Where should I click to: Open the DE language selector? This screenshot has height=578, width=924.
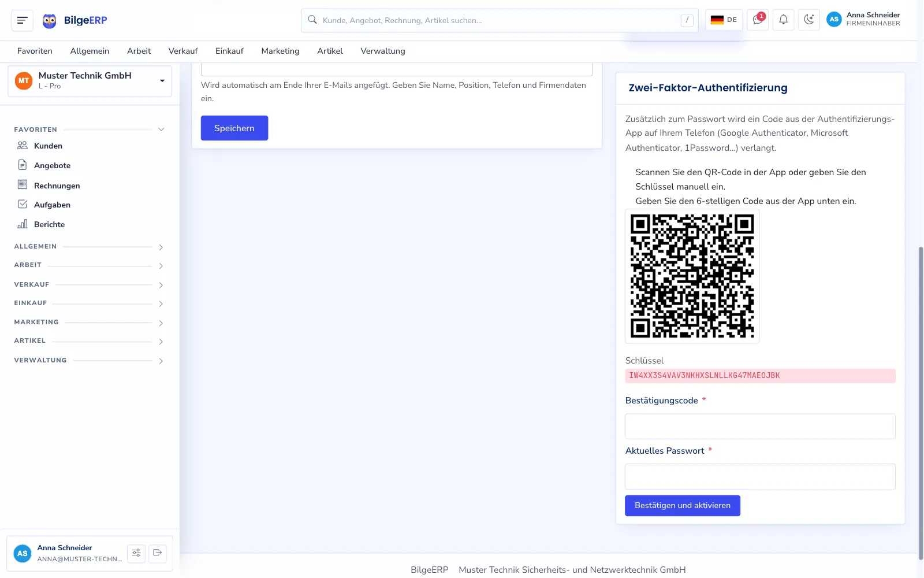pos(724,20)
